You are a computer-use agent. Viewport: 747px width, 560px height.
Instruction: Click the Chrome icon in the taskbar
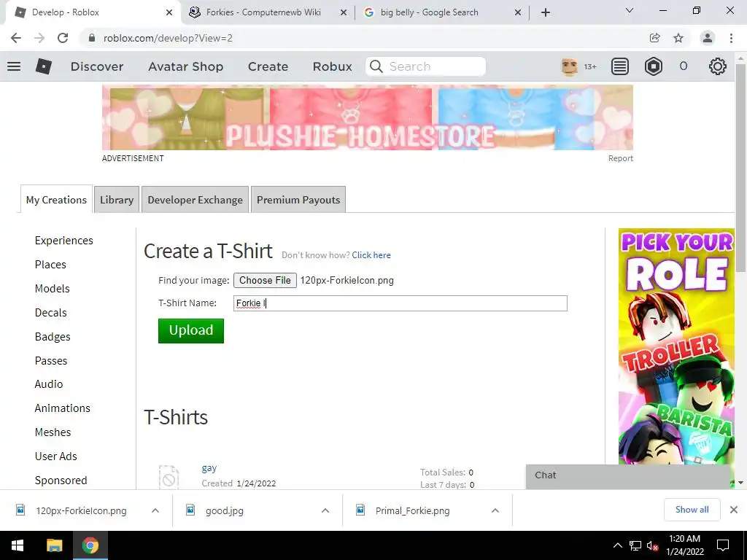pyautogui.click(x=90, y=545)
